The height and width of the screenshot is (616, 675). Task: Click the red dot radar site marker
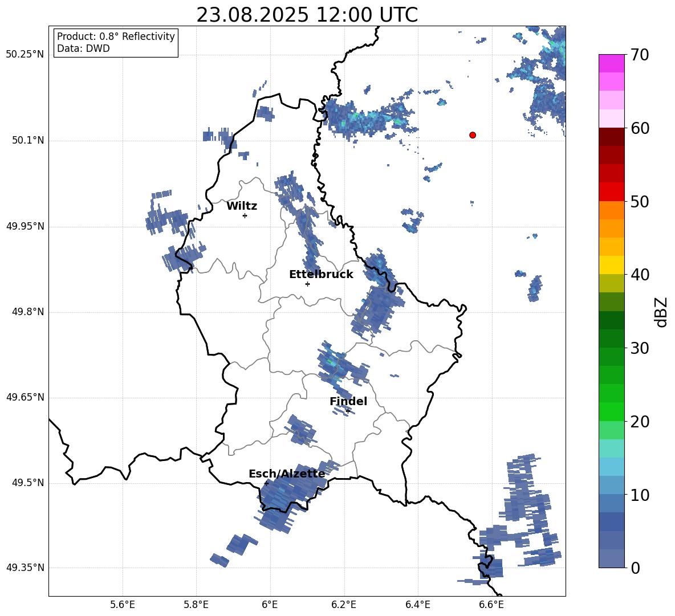click(473, 135)
